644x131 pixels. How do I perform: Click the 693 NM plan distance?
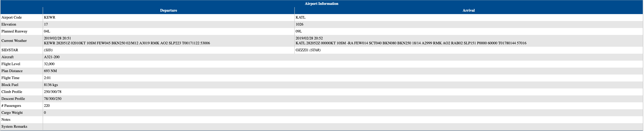click(x=50, y=71)
